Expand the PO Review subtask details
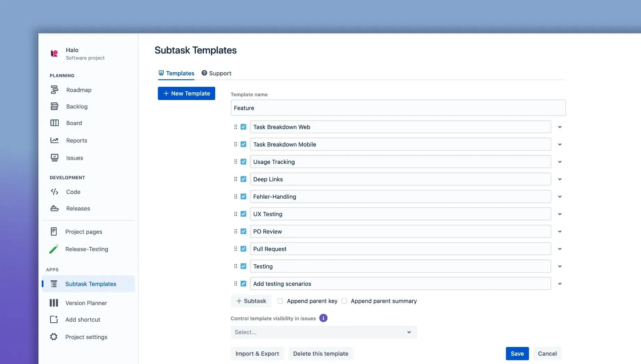Image resolution: width=641 pixels, height=364 pixels. 560,232
